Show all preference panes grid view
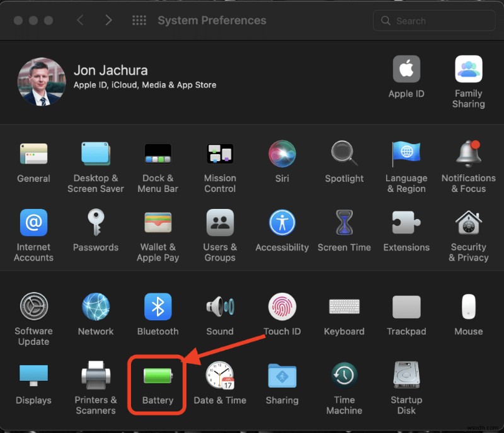This screenshot has width=504, height=433. pos(139,20)
